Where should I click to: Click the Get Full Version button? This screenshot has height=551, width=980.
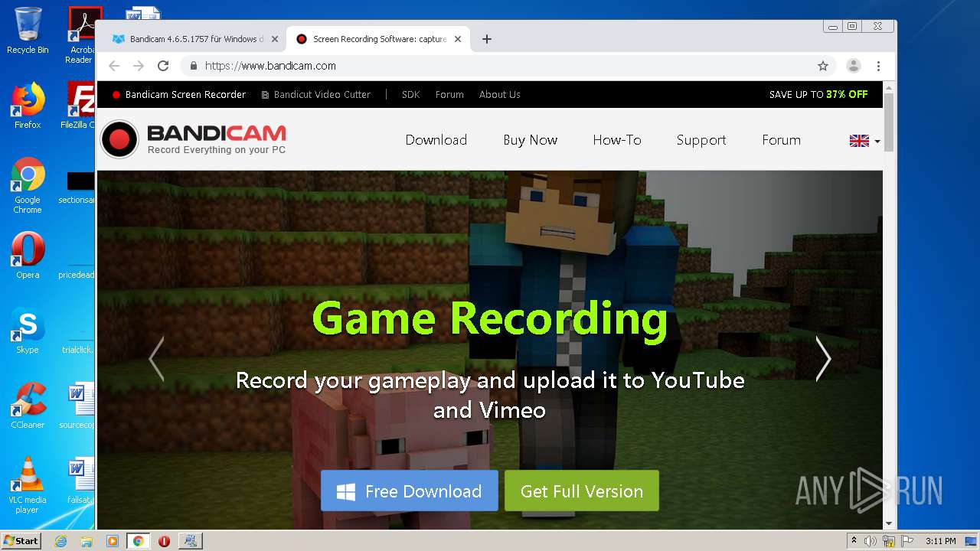(x=582, y=491)
